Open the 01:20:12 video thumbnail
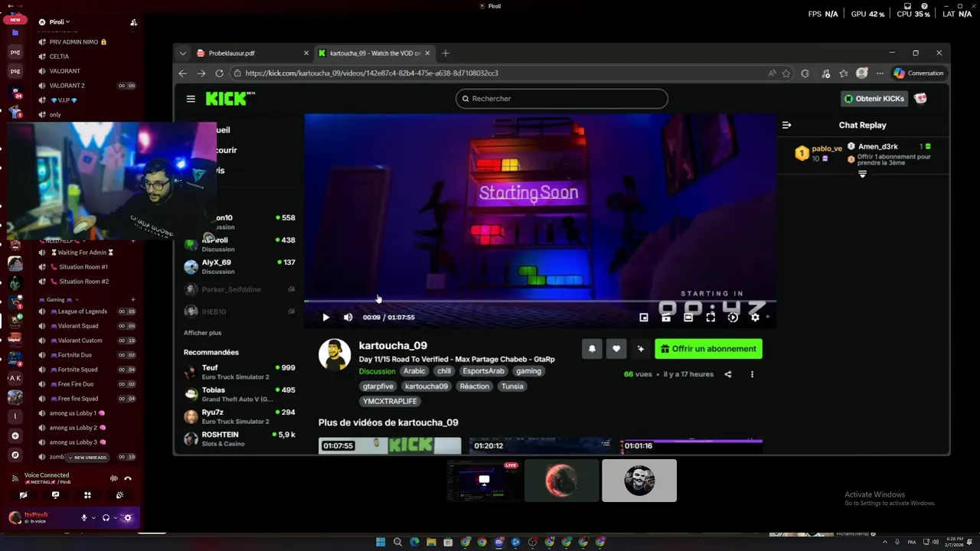The image size is (980, 551). click(x=541, y=445)
